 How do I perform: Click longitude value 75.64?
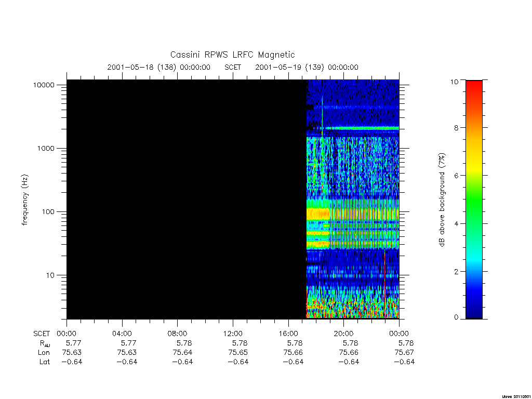coord(182,353)
